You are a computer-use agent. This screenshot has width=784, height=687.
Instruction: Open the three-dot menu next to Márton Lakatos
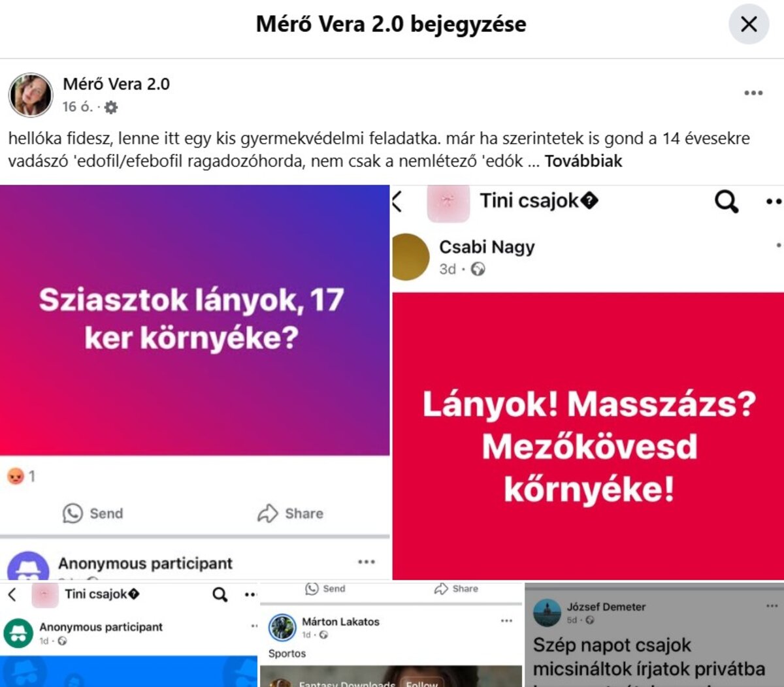tap(506, 621)
